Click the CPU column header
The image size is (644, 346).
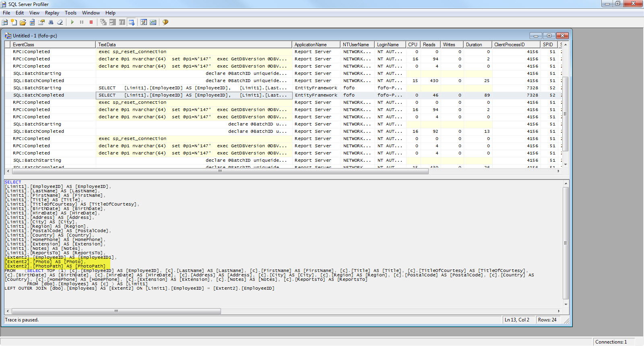(x=413, y=45)
